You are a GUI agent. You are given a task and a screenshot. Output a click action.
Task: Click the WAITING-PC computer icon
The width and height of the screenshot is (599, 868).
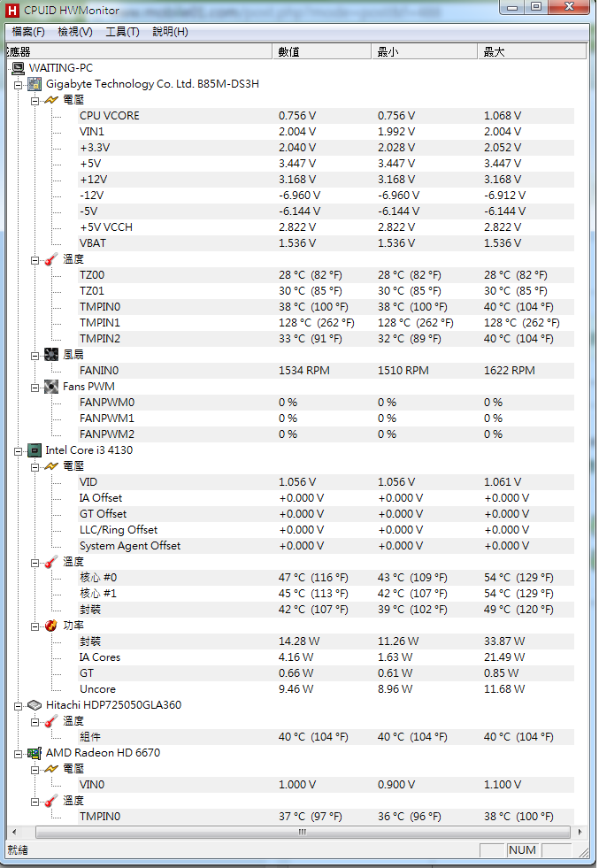click(x=19, y=68)
